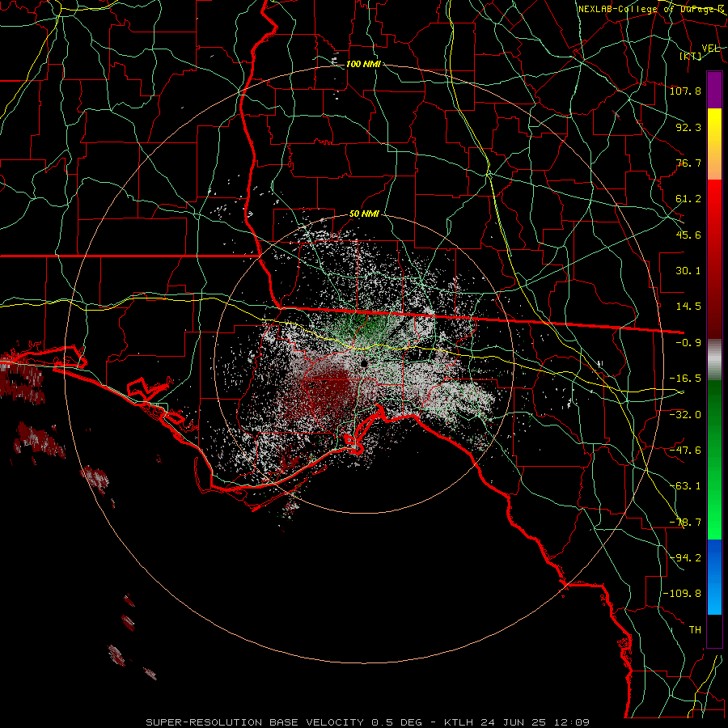728x728 pixels.
Task: Click the blue segment of color bar
Action: pyautogui.click(x=714, y=577)
